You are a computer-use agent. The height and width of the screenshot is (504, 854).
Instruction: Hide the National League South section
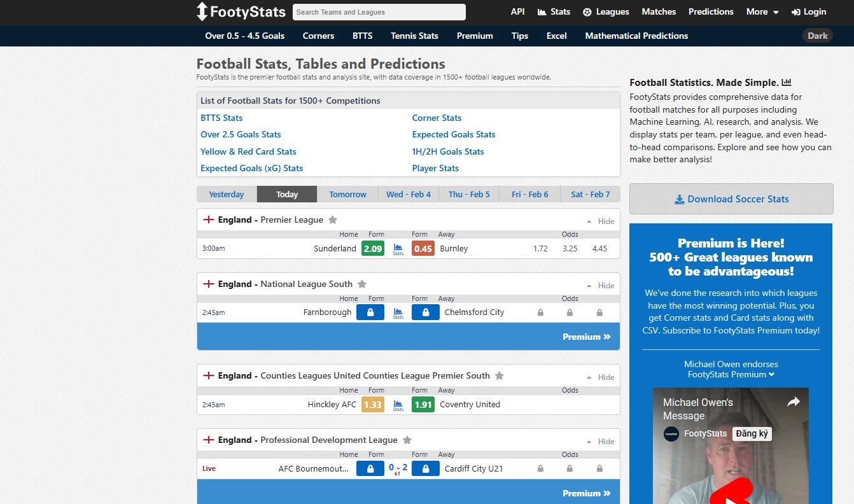(601, 286)
